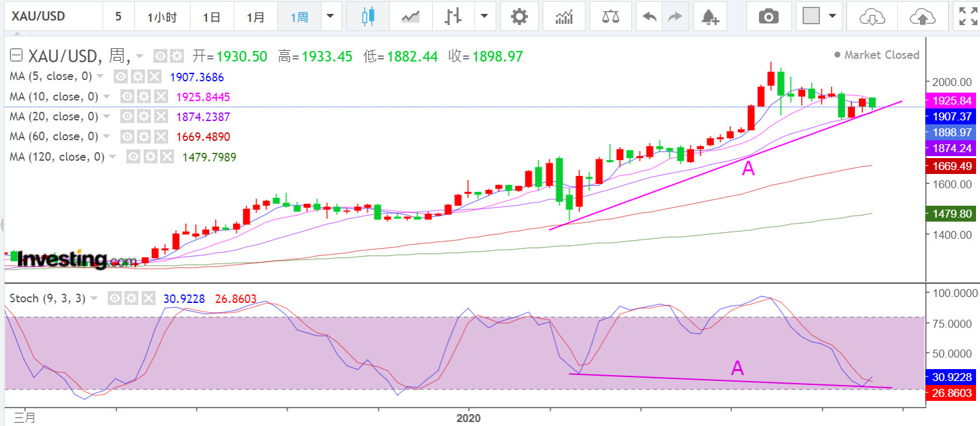Add a price alert
The width and height of the screenshot is (980, 426).
pos(710,17)
